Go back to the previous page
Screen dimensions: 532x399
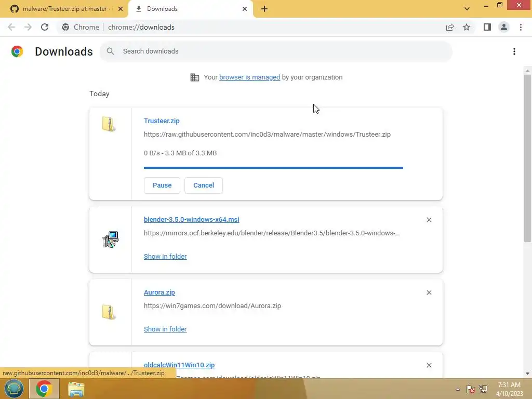(11, 27)
